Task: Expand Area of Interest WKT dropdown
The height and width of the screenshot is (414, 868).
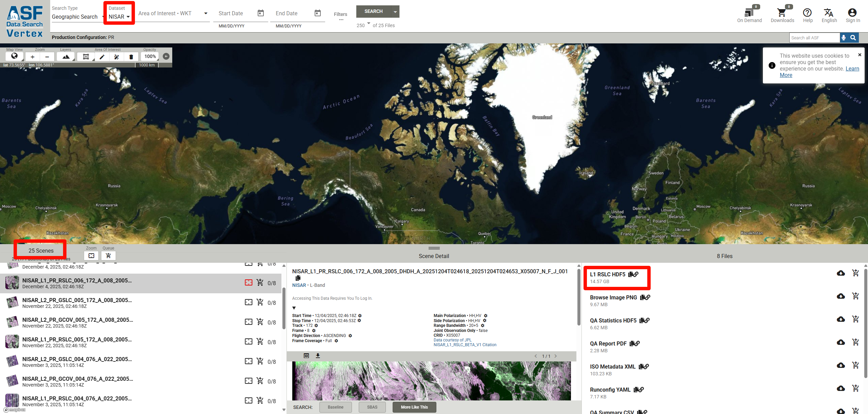Action: pos(205,13)
